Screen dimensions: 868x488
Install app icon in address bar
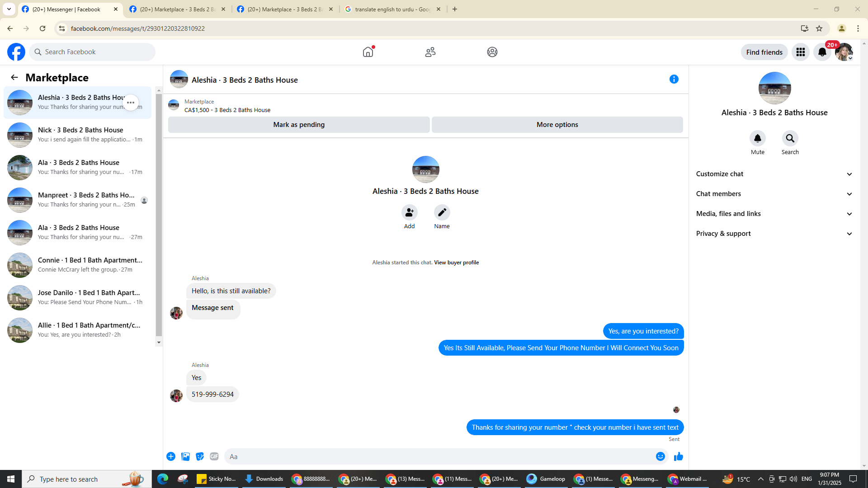[x=805, y=28]
